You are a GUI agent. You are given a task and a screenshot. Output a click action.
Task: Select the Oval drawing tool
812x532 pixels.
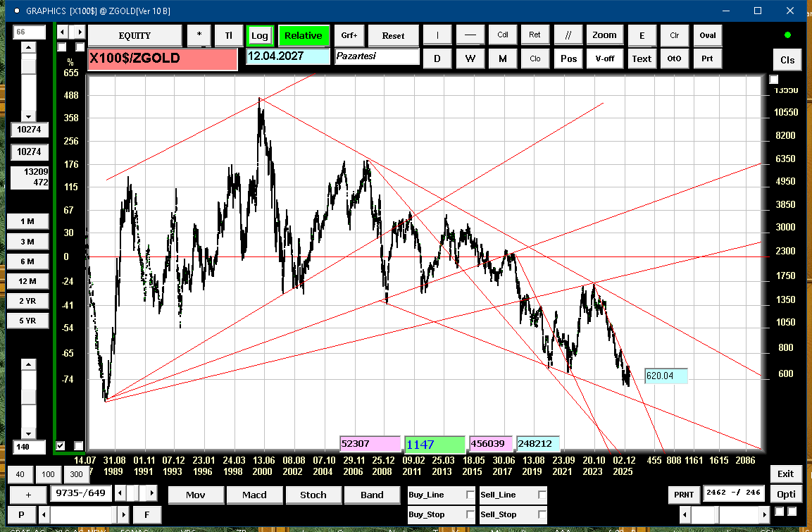(707, 35)
